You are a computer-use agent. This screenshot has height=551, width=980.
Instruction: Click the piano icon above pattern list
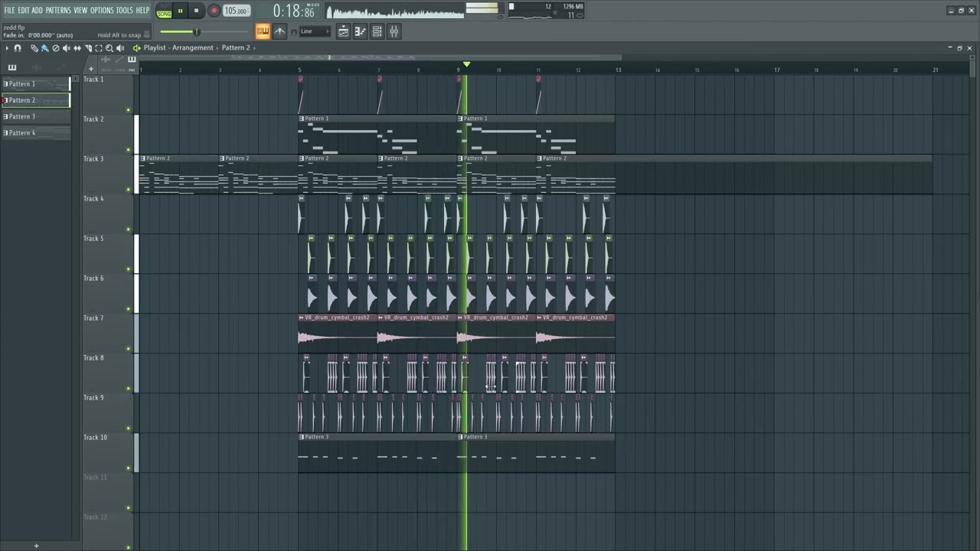tap(12, 67)
